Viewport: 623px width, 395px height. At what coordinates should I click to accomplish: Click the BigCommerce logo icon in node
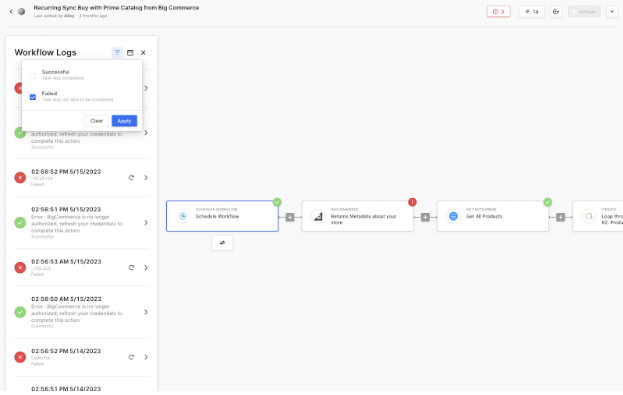[x=318, y=216]
